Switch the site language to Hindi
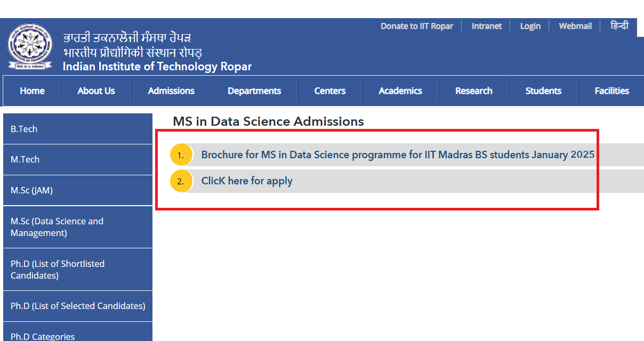Image resolution: width=644 pixels, height=341 pixels. click(x=619, y=26)
